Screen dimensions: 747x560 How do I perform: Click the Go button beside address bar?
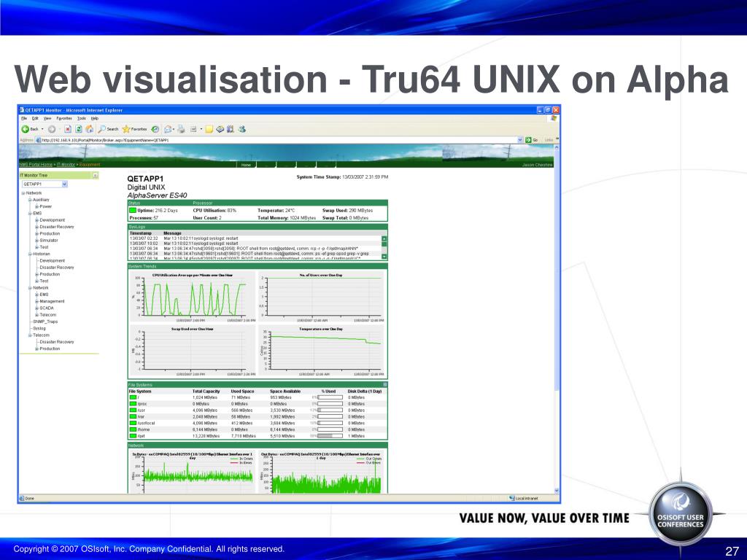(x=531, y=140)
